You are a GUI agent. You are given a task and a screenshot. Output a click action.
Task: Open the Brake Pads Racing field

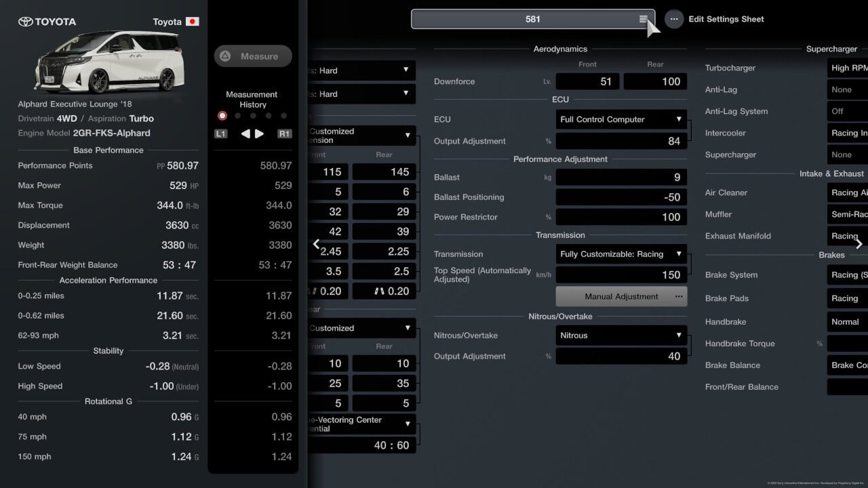point(848,298)
